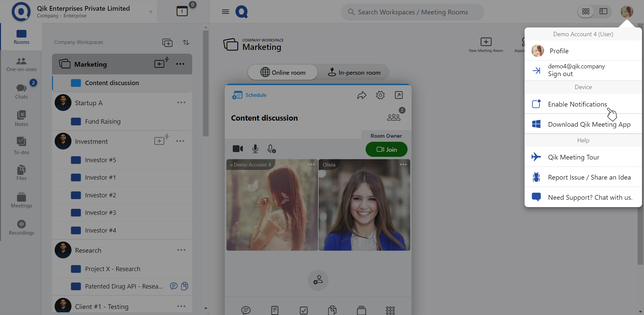The image size is (644, 315).
Task: Open Olivia's video tile options menu
Action: [403, 165]
